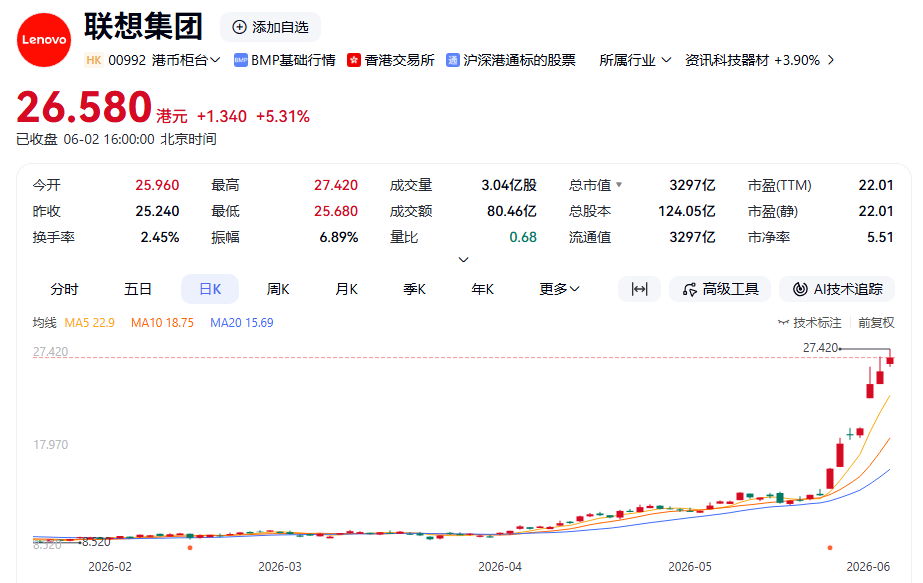Click the 成交量 value 3.04亿股

pos(509,185)
